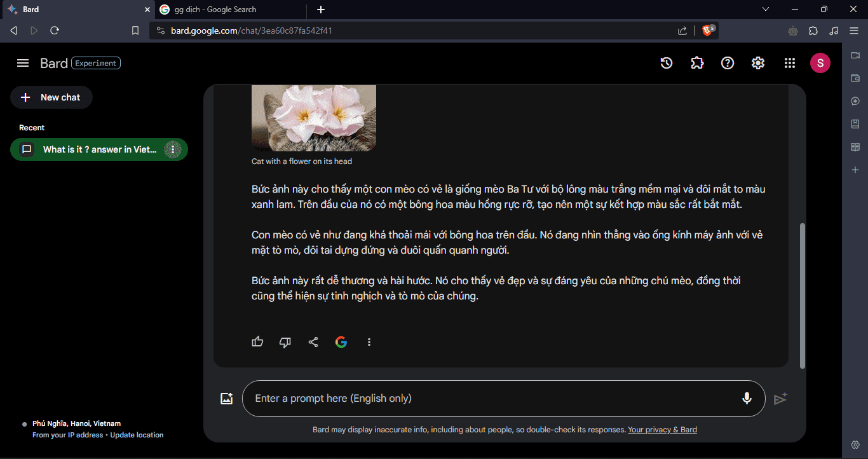Share the Bard response

tap(313, 342)
